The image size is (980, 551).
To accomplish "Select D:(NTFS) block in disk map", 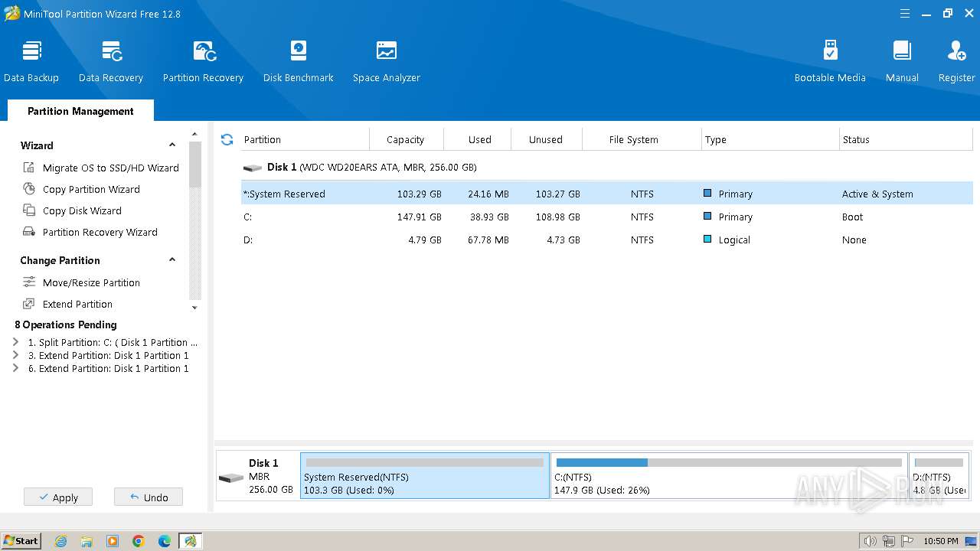I will (939, 476).
